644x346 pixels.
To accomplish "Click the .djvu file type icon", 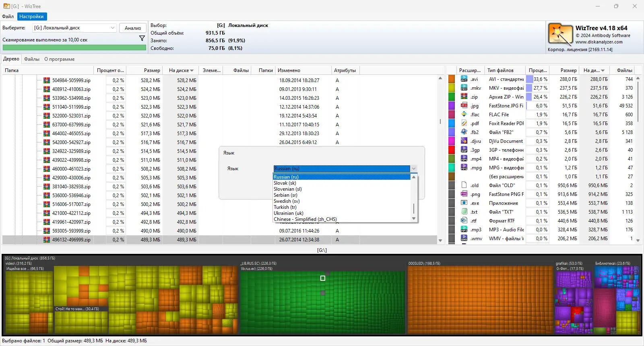I will coord(464,141).
